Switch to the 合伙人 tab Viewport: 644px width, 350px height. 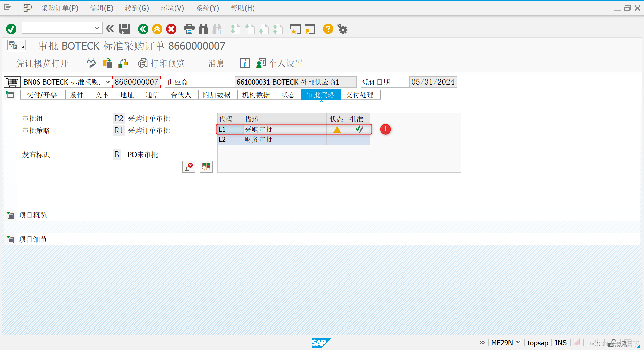181,95
